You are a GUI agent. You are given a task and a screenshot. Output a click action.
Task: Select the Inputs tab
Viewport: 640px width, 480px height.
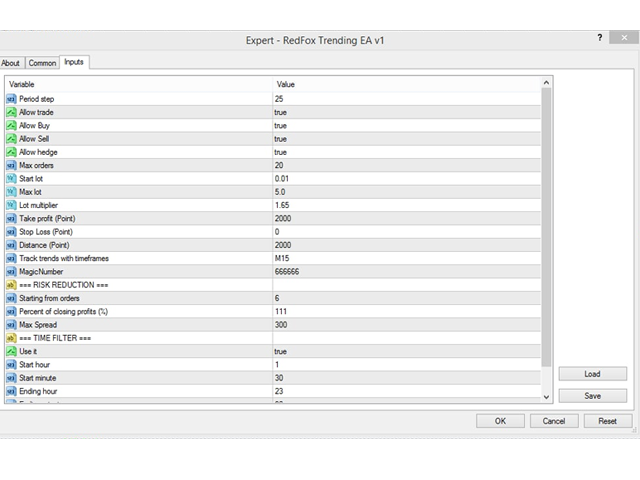[x=74, y=62]
